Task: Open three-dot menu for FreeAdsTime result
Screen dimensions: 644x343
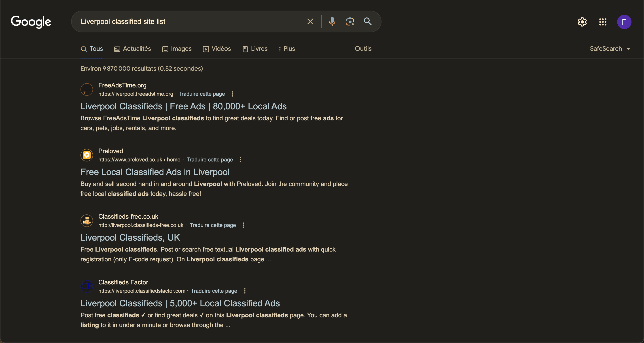Action: pyautogui.click(x=233, y=94)
